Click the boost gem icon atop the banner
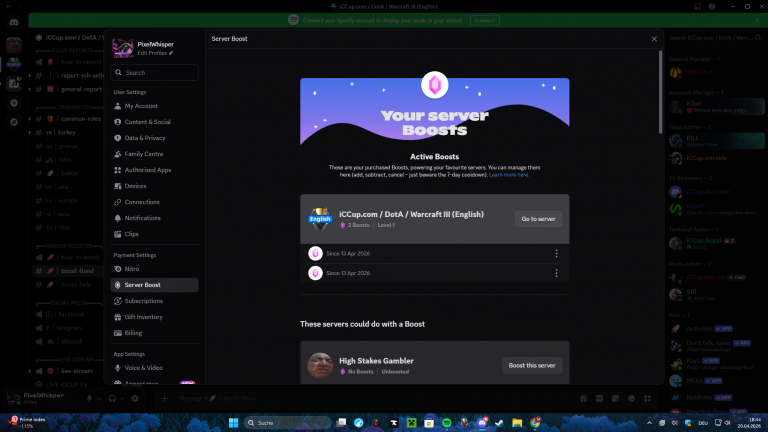The height and width of the screenshot is (432, 768). tap(434, 85)
